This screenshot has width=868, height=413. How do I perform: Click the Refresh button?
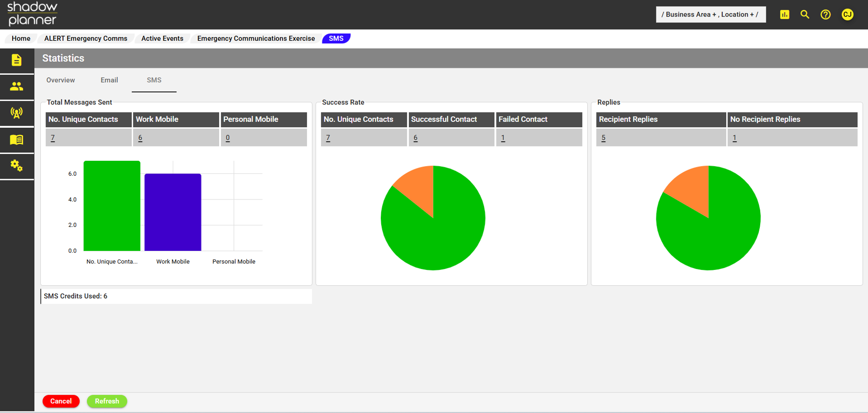(x=107, y=401)
